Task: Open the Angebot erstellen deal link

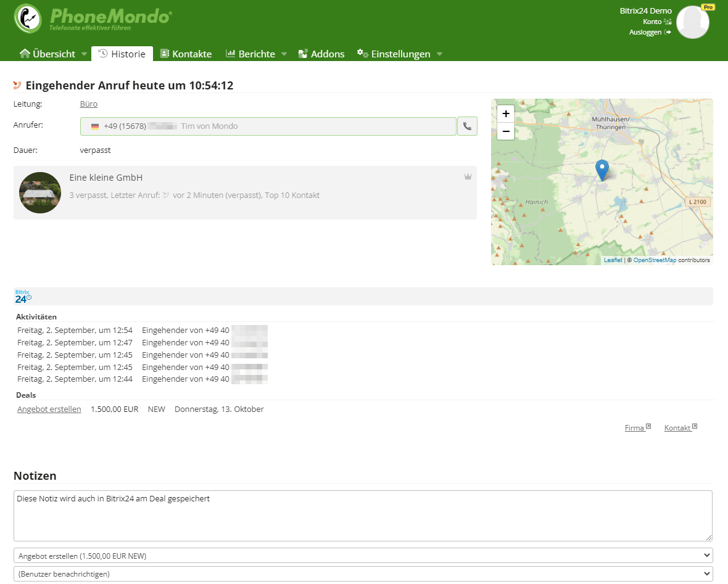Action: tap(49, 409)
